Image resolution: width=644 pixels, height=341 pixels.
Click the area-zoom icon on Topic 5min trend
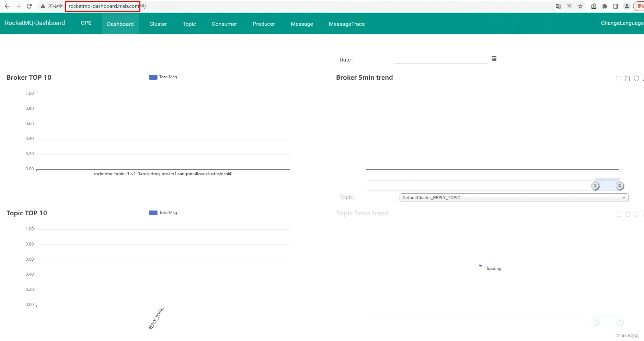619,214
